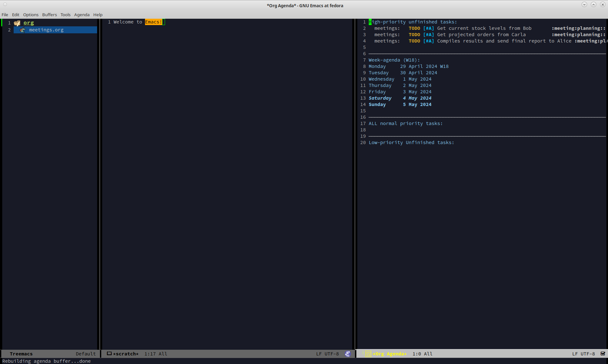
Task: Click the checkmark icon in agenda modeline
Action: click(x=603, y=354)
